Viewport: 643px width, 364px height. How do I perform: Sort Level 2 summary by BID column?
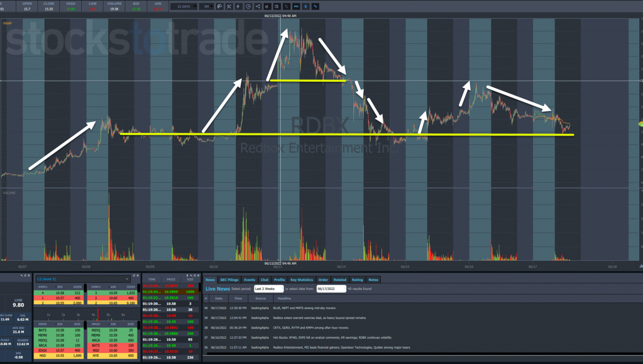pyautogui.click(x=60, y=287)
